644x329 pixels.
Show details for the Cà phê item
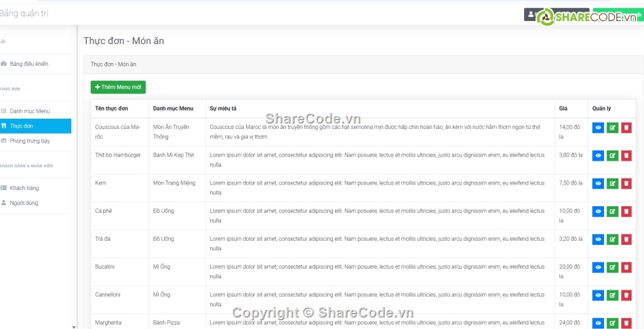(x=598, y=212)
